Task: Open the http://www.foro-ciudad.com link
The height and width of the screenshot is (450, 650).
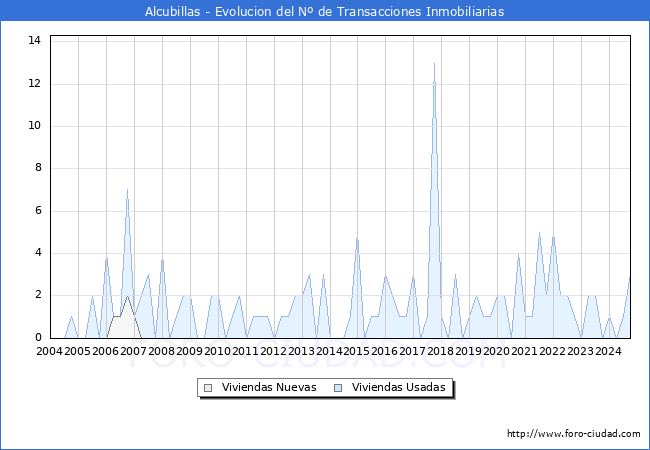Action: (574, 433)
